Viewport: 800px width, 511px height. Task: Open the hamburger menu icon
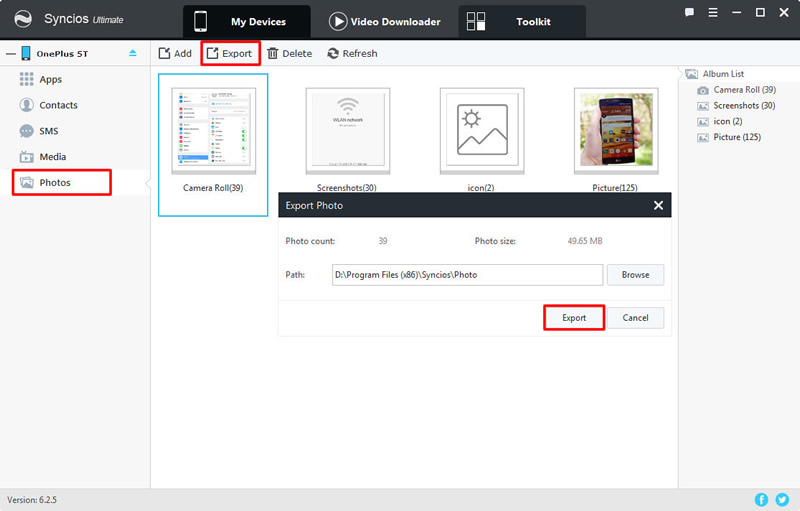713,13
